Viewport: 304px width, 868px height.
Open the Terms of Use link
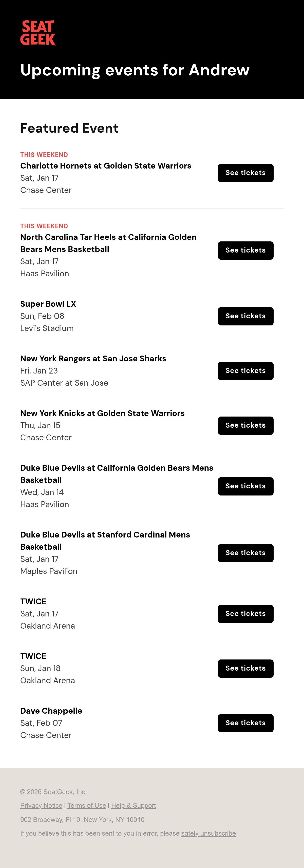pyautogui.click(x=87, y=805)
